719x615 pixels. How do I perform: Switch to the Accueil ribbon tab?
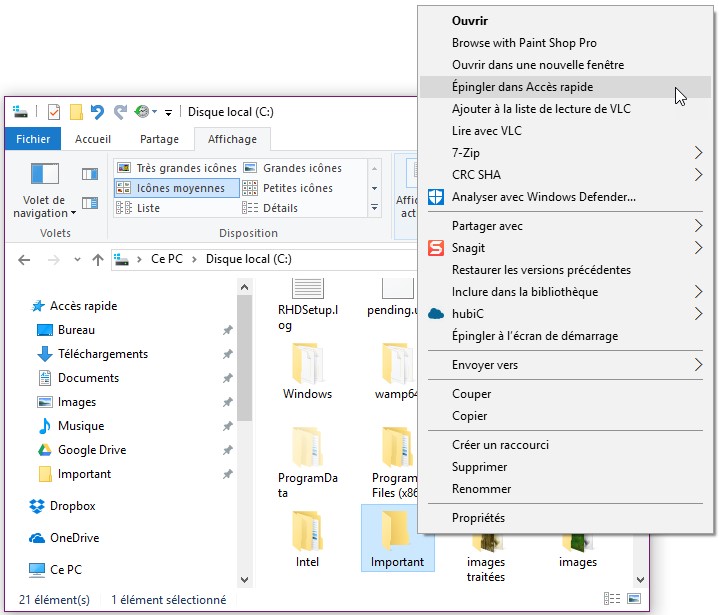coord(93,139)
